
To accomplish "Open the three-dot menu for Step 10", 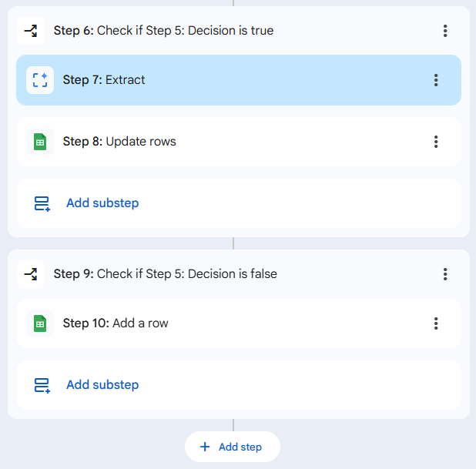I will 436,323.
